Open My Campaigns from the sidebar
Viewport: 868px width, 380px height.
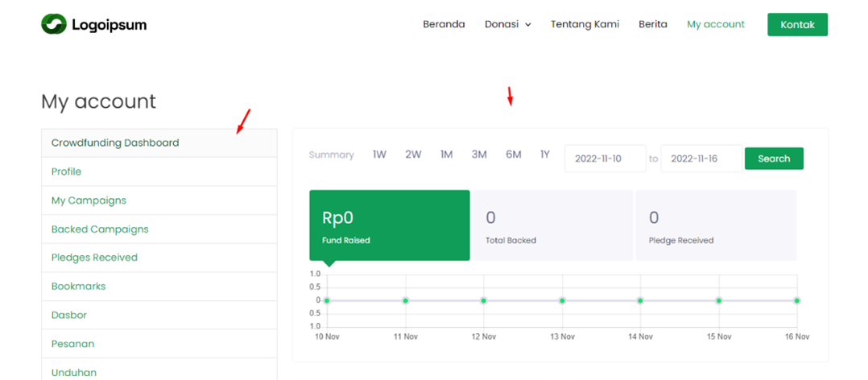coord(89,200)
